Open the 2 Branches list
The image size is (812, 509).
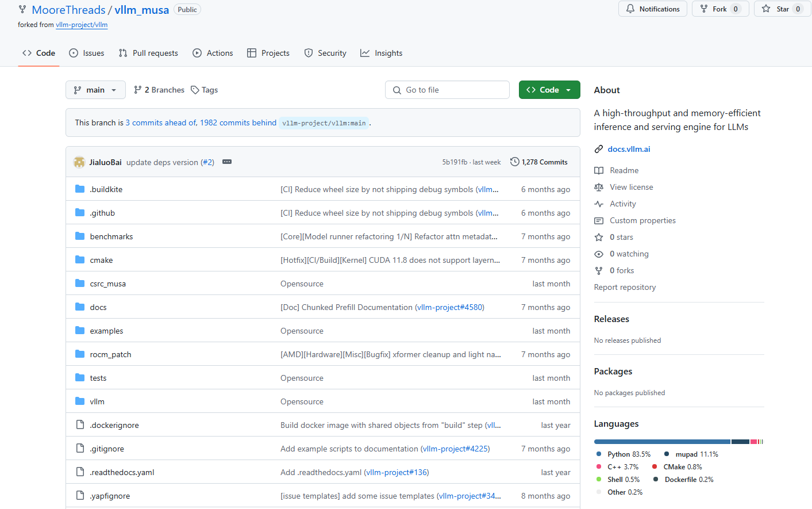click(159, 90)
